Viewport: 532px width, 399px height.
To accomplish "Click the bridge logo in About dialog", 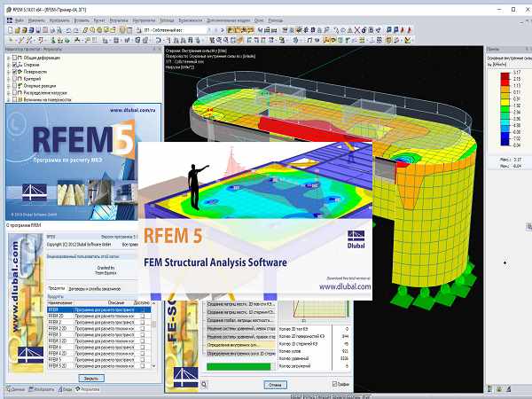I will [x=30, y=354].
